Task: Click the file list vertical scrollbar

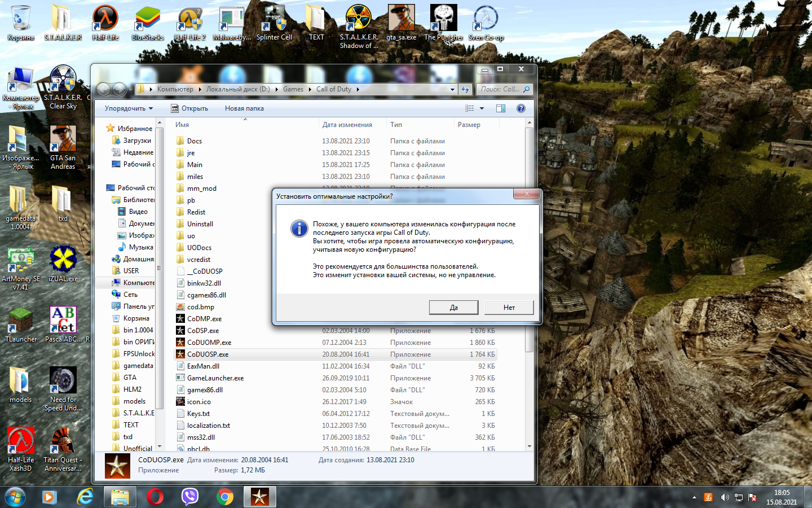Action: (x=529, y=239)
